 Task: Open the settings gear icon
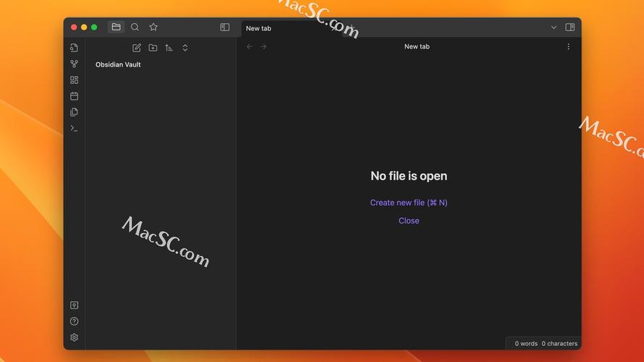75,337
